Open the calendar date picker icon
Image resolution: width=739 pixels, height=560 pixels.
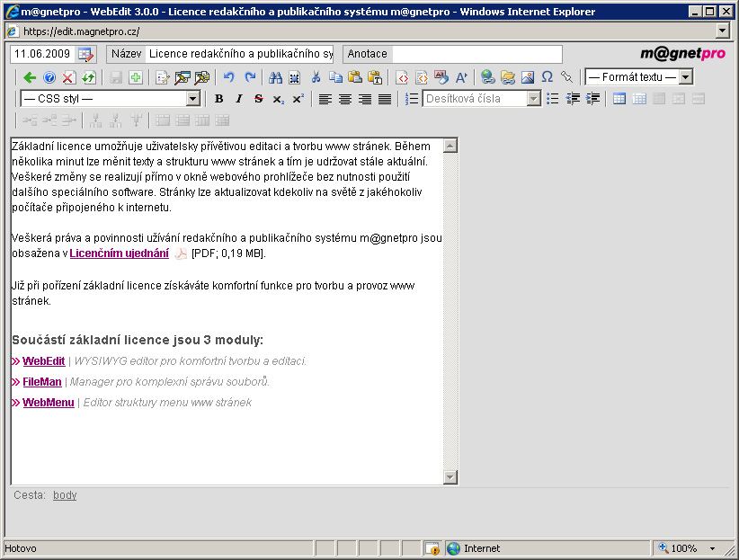85,54
